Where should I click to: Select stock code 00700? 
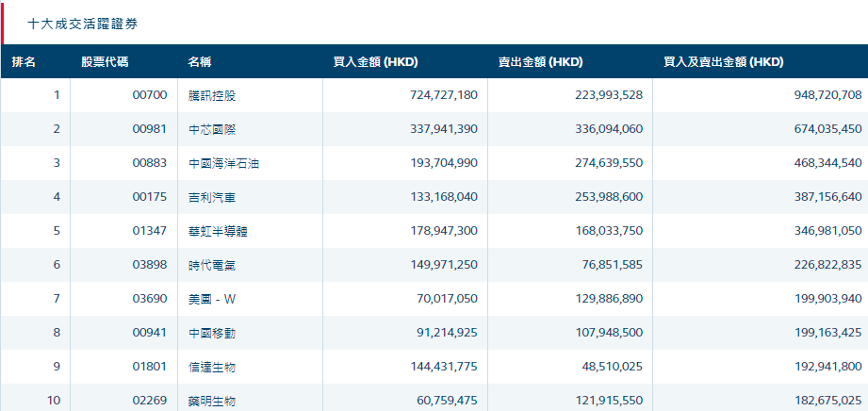pyautogui.click(x=150, y=95)
